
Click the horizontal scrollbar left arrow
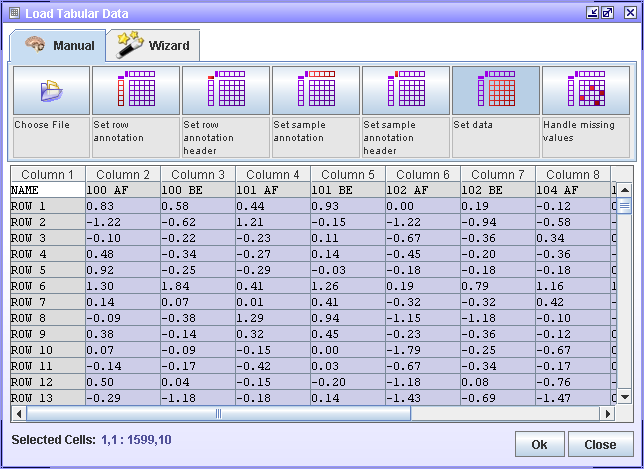click(x=18, y=414)
